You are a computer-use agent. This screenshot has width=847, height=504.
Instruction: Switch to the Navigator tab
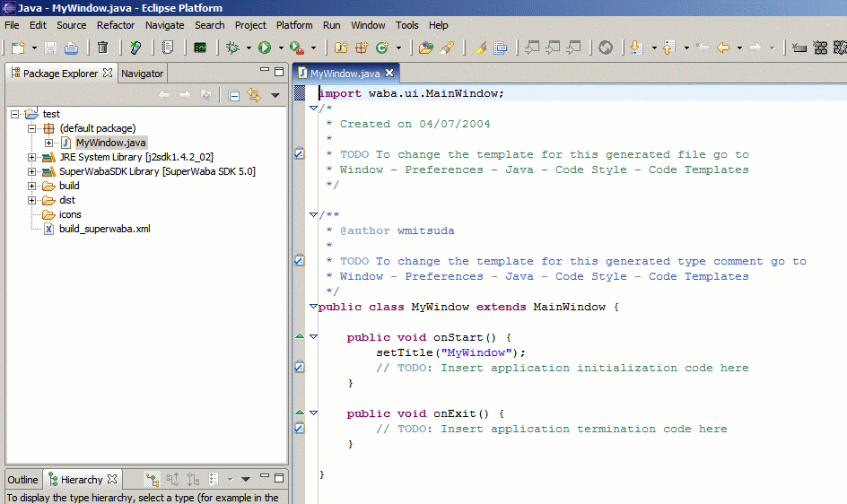[142, 74]
